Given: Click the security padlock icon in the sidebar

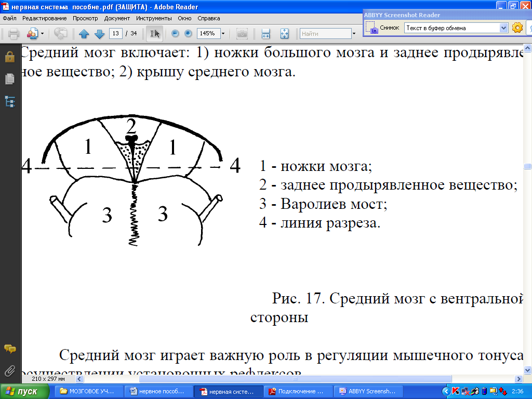Looking at the screenshot, I should (10, 57).
